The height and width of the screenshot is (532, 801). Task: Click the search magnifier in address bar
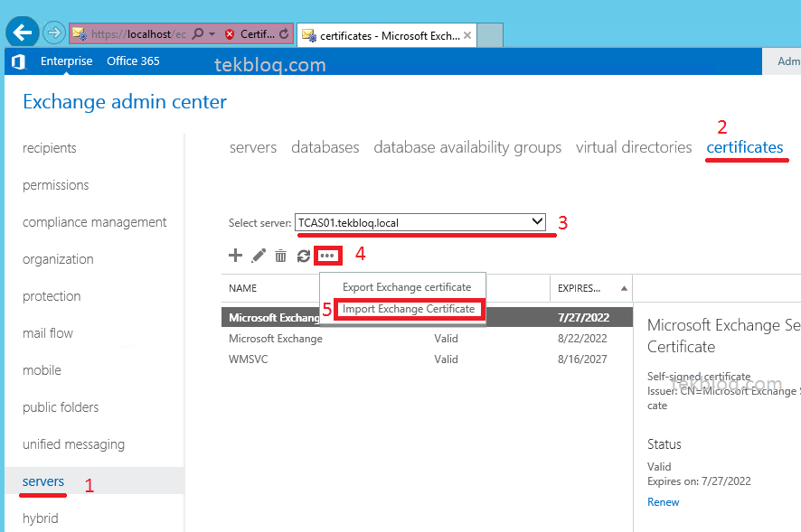click(x=197, y=33)
